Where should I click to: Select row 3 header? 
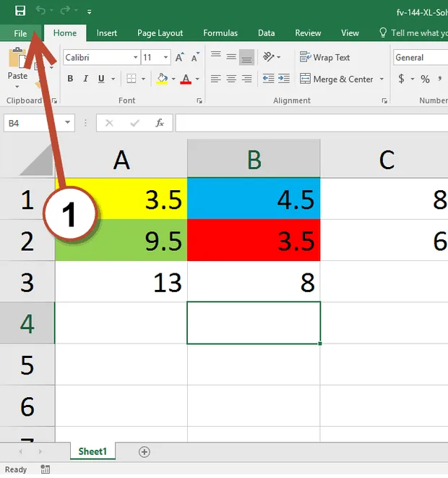pos(27,282)
